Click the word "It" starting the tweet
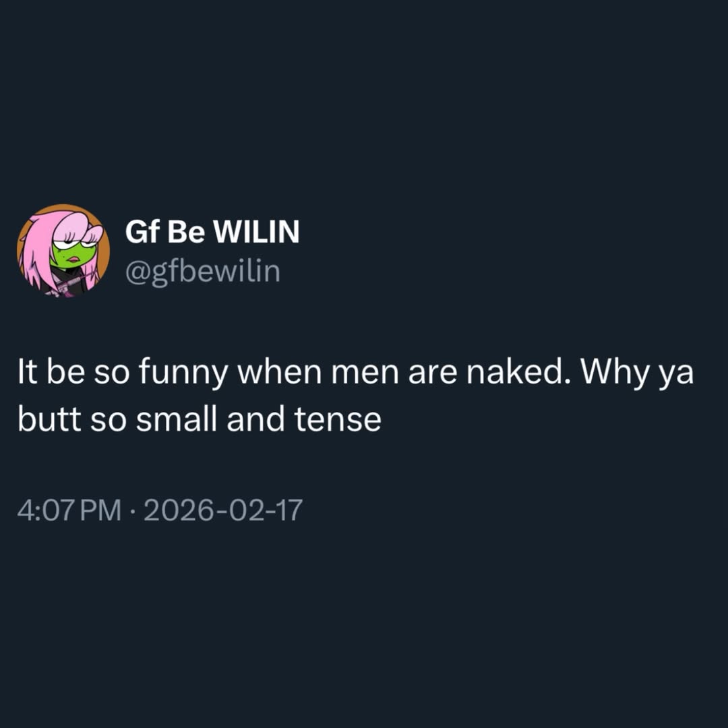Screen dimensions: 728x728 pyautogui.click(x=27, y=372)
